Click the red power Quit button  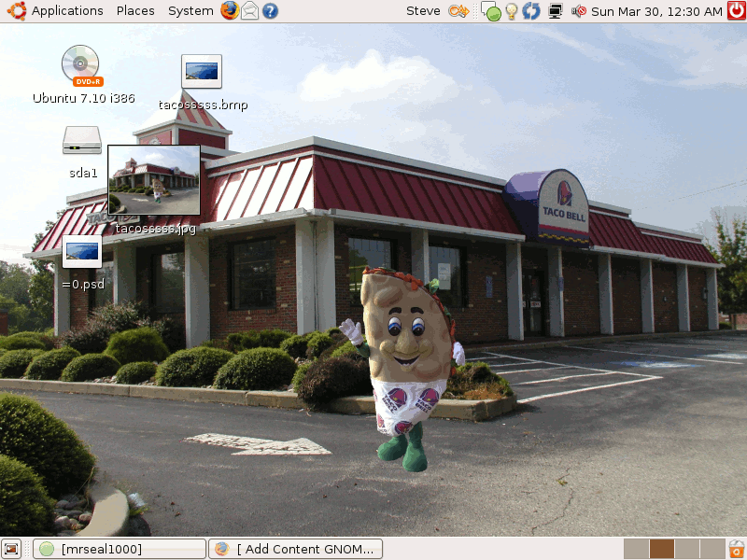point(737,11)
